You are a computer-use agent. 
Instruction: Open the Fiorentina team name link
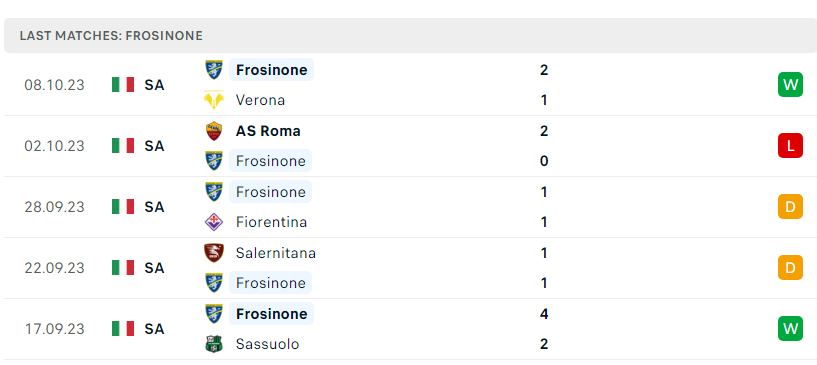[271, 222]
